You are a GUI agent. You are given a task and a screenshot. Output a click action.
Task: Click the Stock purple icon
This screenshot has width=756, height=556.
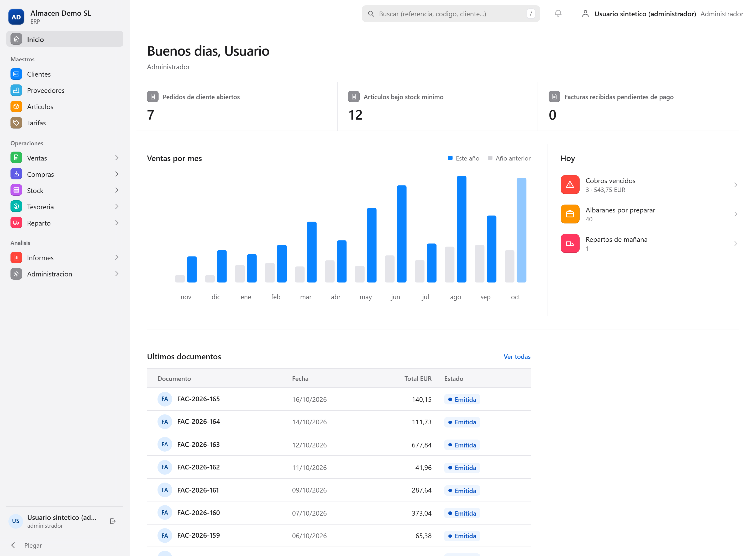pos(16,190)
